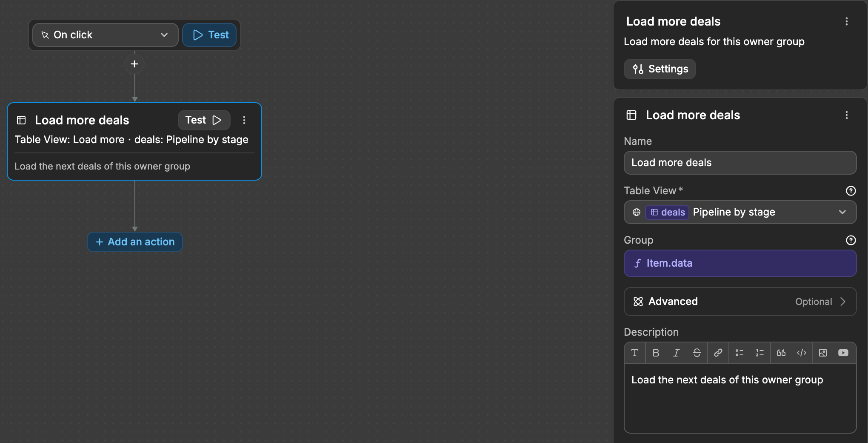Insert a code block in the description
Viewport: 868px width, 443px height.
pyautogui.click(x=802, y=353)
